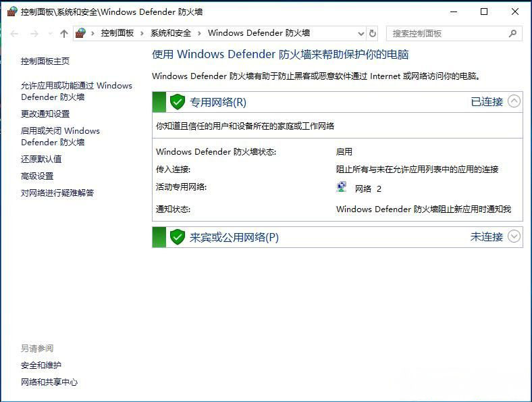This screenshot has width=532, height=402.
Task: Open 启用或关闭 Windows Defender 防火墙 link
Action: 60,136
